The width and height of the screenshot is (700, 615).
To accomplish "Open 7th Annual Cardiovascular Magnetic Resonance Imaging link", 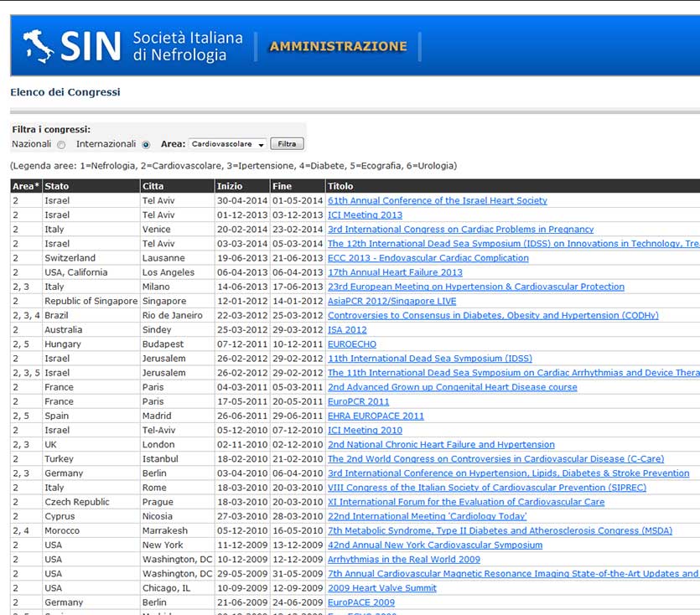I will pos(513,574).
